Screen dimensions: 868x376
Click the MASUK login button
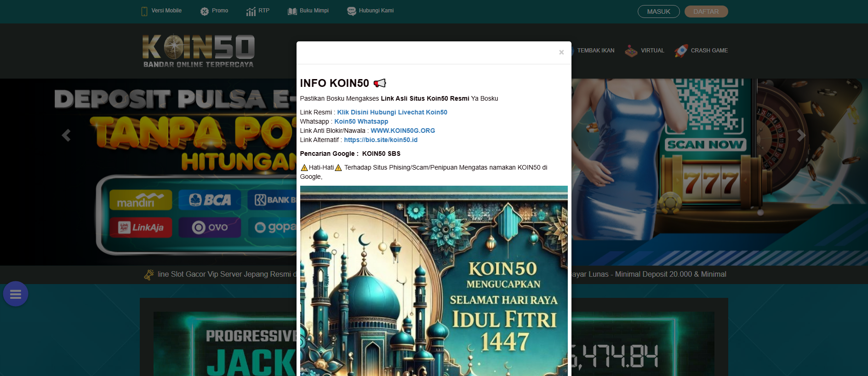658,11
